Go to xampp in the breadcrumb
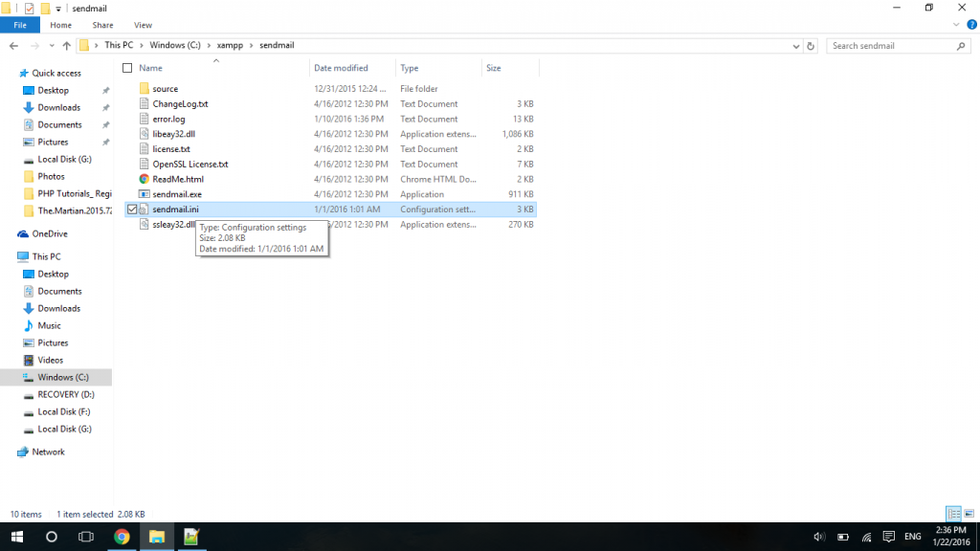This screenshot has height=551, width=980. point(230,46)
